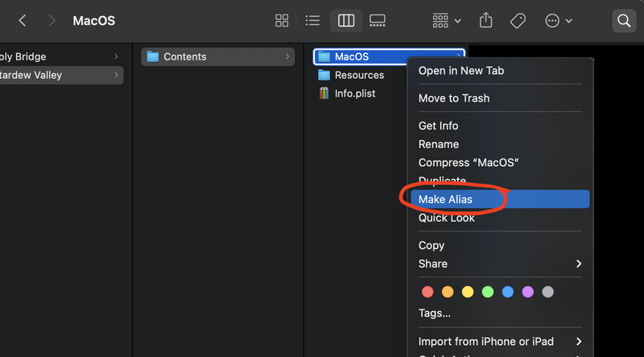Viewport: 644px width, 357px height.
Task: Apply the red tag color
Action: (427, 292)
